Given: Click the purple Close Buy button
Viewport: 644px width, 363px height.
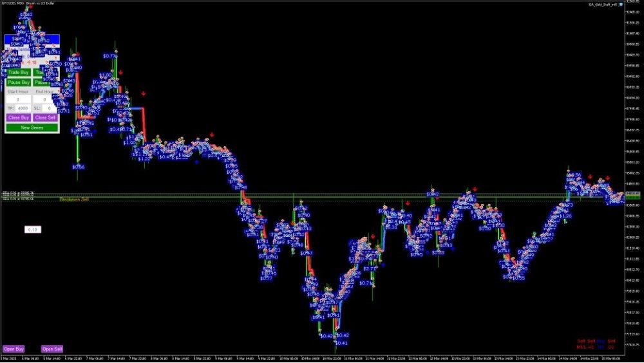Looking at the screenshot, I should (18, 118).
